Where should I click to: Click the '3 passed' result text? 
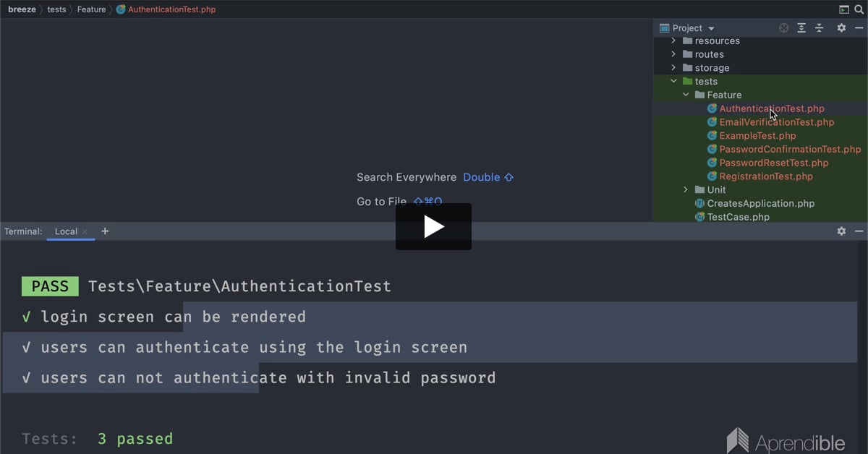135,439
